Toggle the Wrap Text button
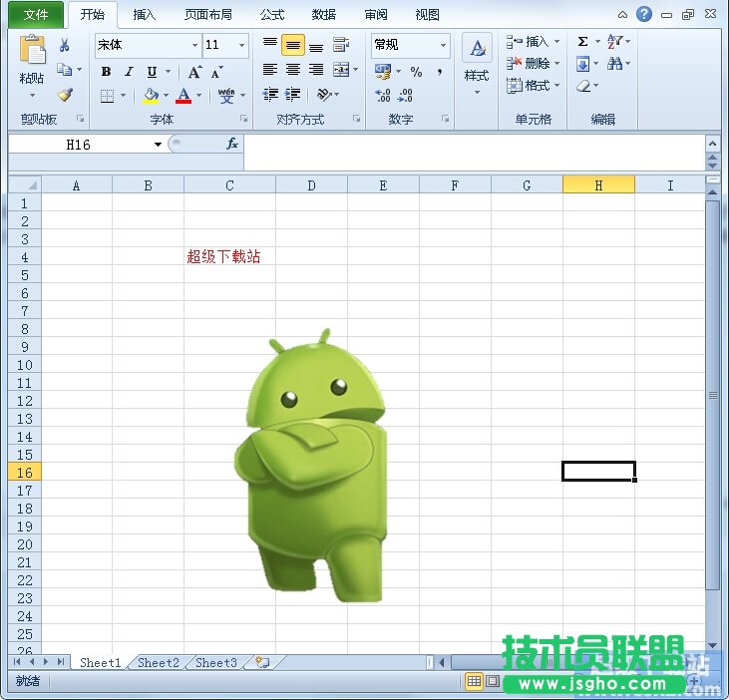 (341, 45)
